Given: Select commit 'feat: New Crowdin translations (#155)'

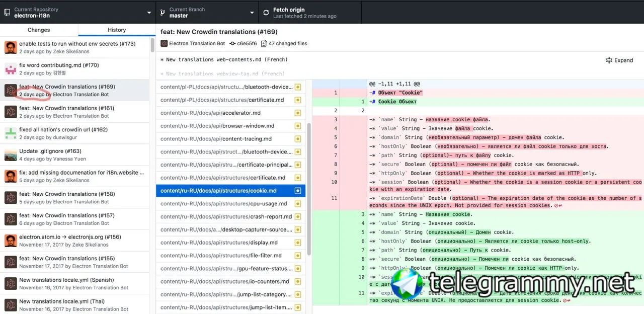Looking at the screenshot, I should (74, 262).
